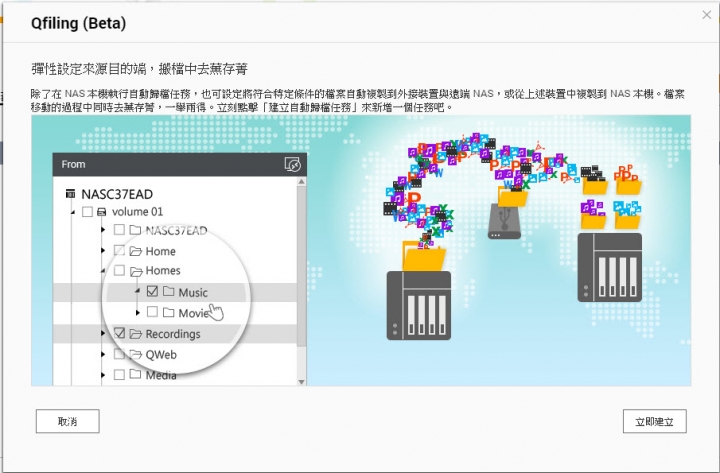
Task: Expand the Home folder arrow in the illustration
Action: pyautogui.click(x=103, y=251)
